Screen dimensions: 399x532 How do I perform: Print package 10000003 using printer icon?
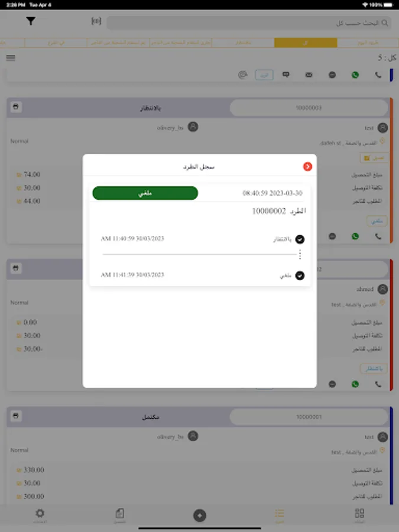pyautogui.click(x=15, y=107)
